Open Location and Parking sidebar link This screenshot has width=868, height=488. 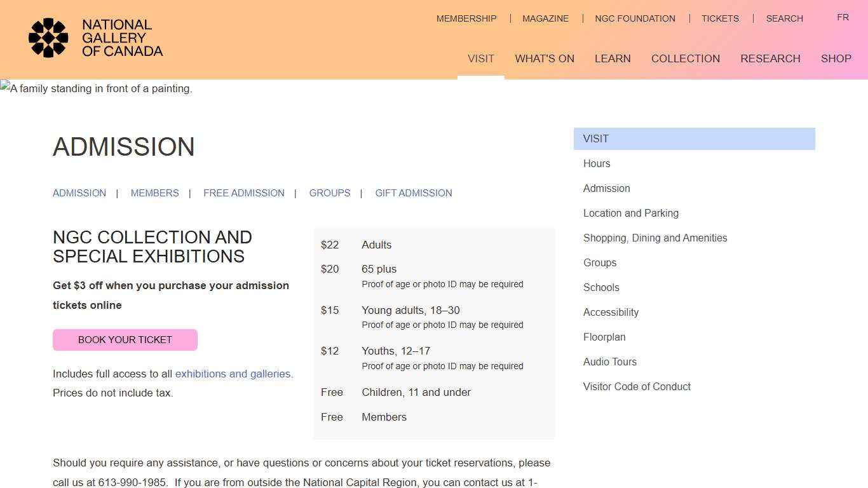click(630, 213)
